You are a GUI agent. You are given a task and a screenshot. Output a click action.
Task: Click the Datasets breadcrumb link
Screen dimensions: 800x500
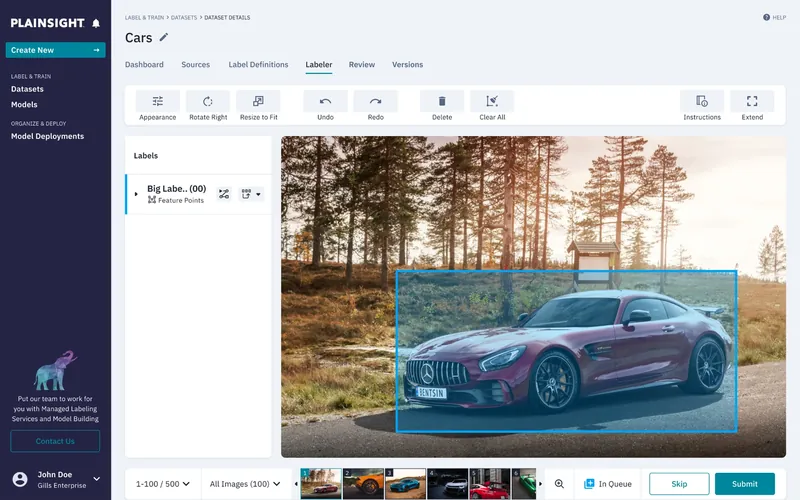tap(184, 17)
